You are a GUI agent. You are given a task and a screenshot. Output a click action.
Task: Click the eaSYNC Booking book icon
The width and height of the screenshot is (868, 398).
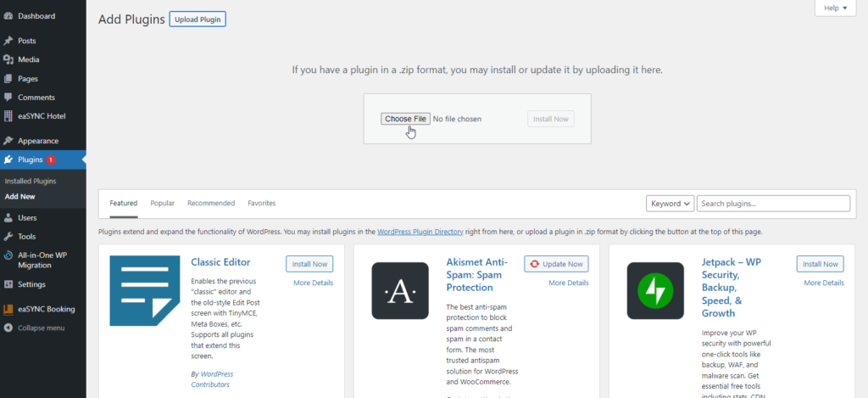(8, 309)
